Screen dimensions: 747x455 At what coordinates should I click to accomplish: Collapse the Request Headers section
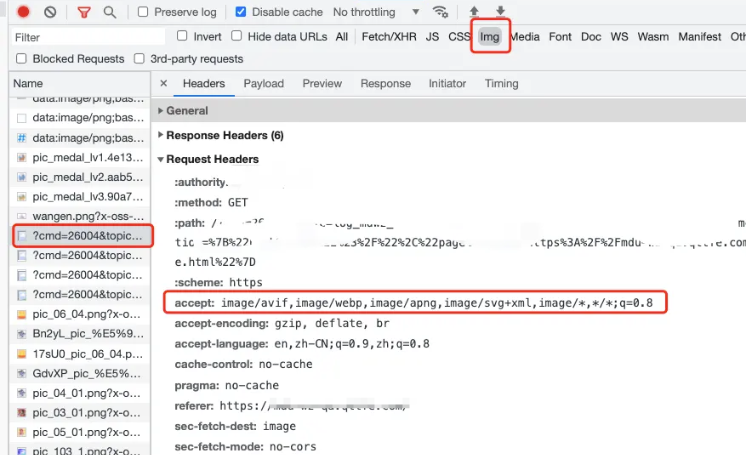pyautogui.click(x=212, y=159)
